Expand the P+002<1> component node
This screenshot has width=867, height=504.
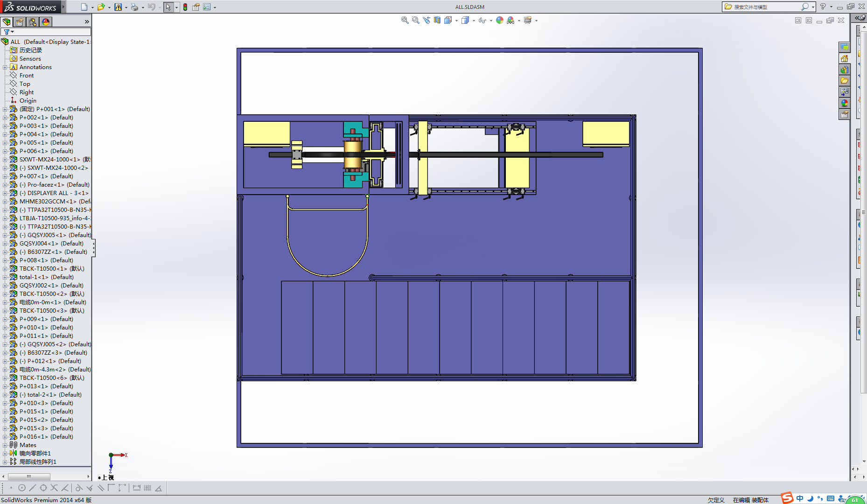(x=5, y=118)
